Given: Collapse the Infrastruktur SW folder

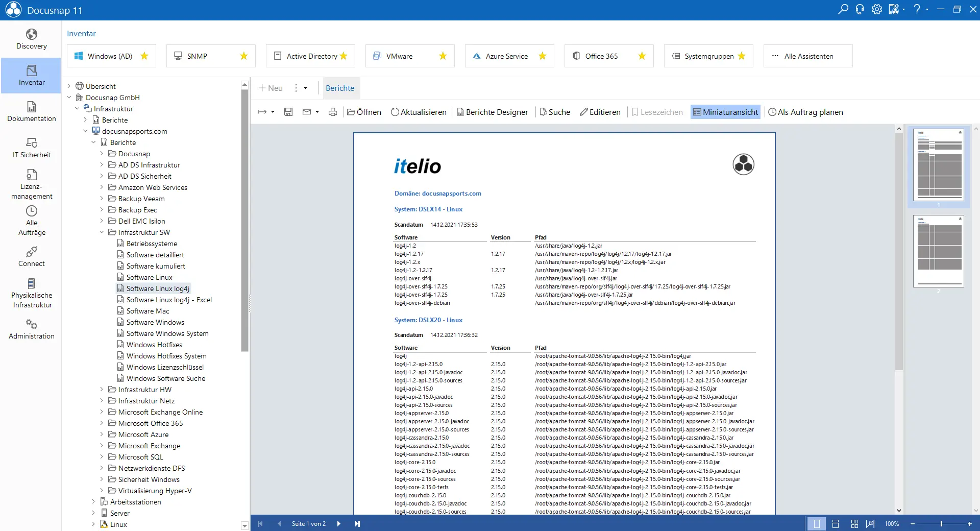Looking at the screenshot, I should [x=102, y=232].
